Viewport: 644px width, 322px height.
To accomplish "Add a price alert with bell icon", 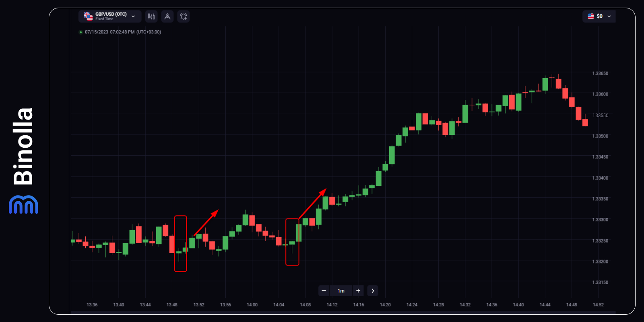I will click(184, 17).
